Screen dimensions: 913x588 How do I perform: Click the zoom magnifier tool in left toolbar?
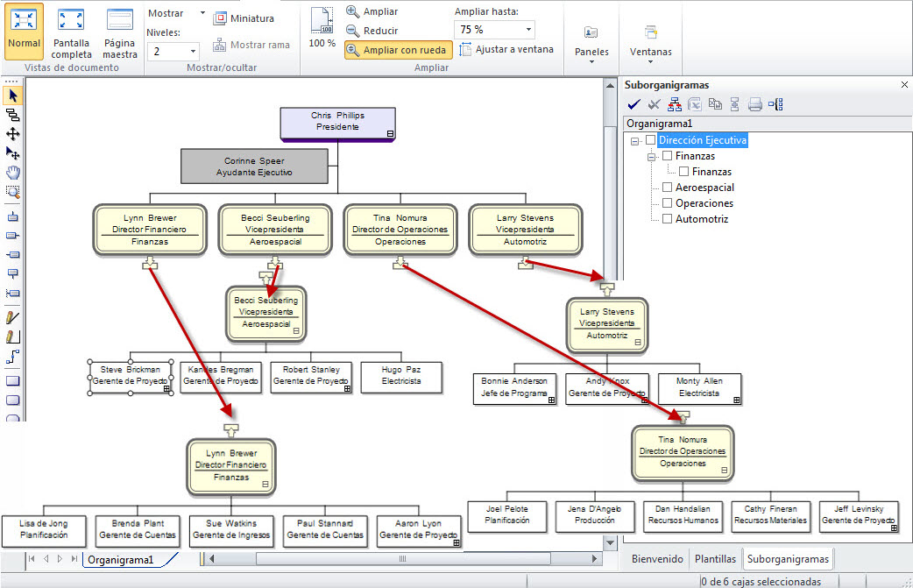(x=12, y=192)
